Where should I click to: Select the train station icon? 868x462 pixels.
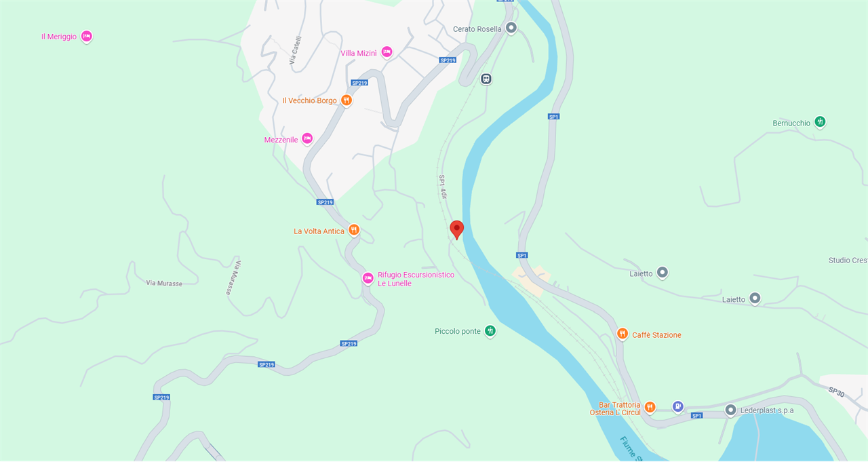pos(486,79)
